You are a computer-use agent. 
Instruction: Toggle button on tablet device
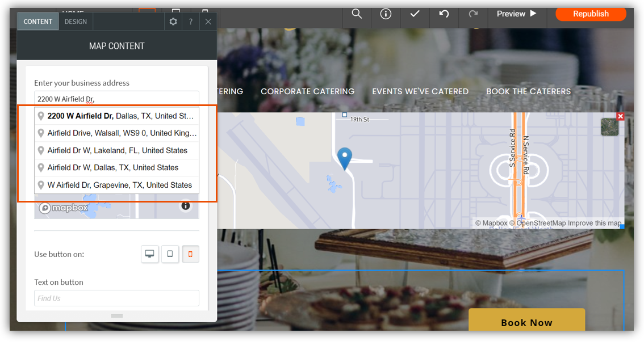point(170,254)
